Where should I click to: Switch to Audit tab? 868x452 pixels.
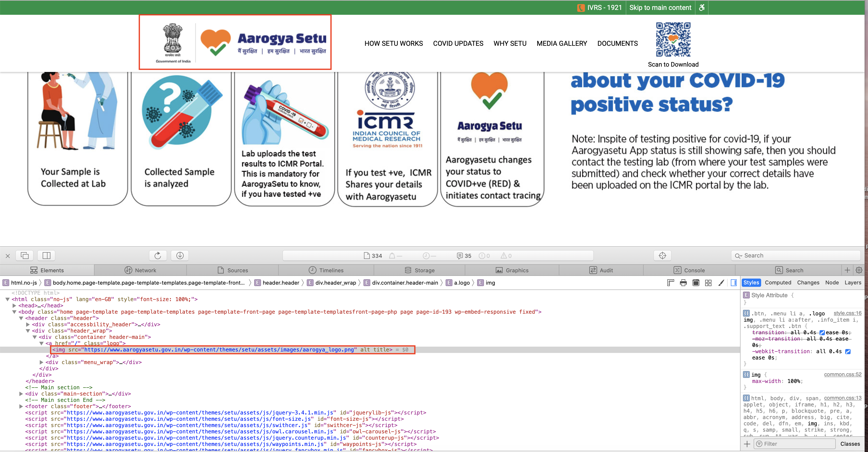click(x=601, y=271)
